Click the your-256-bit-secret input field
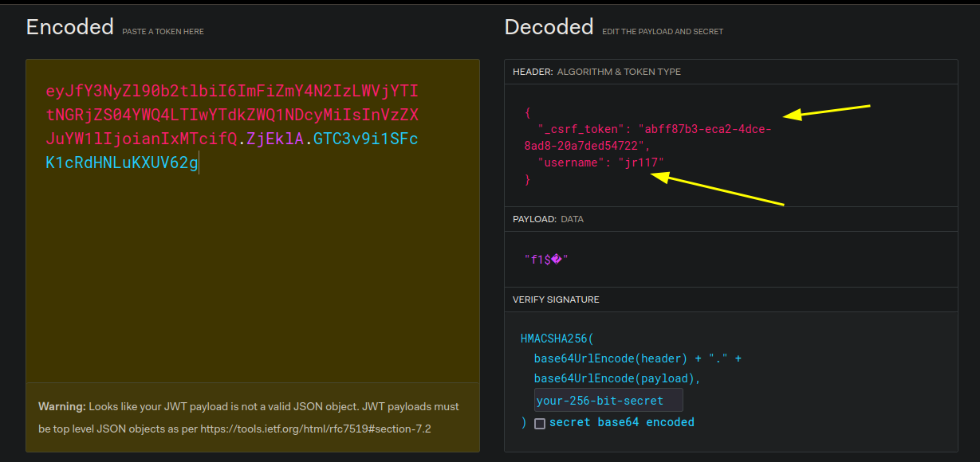 [x=608, y=400]
